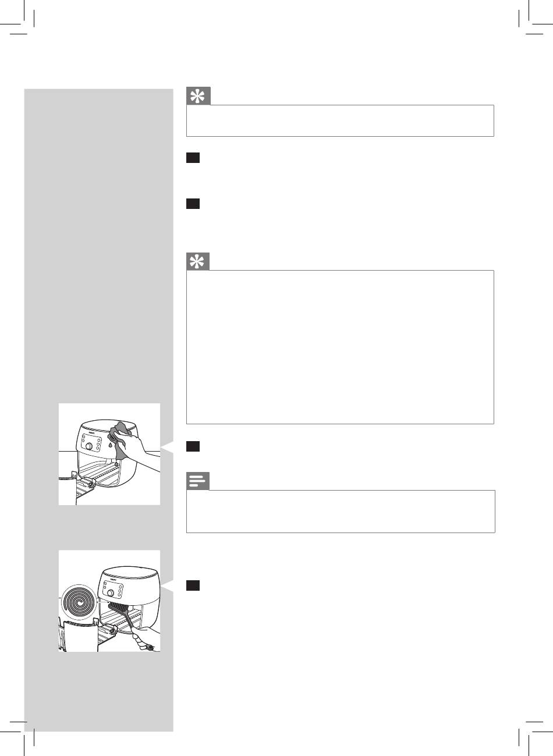Click the first black step marker
Viewport: 553px width, 756px height.
coord(193,158)
